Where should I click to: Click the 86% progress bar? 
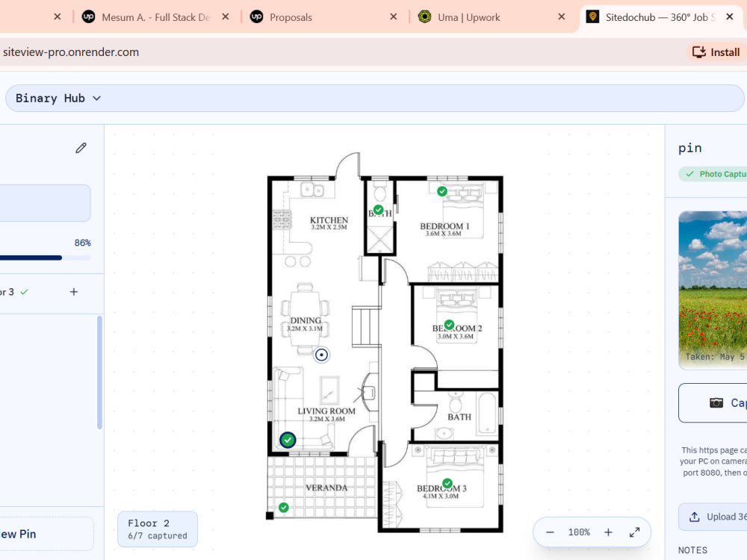46,258
